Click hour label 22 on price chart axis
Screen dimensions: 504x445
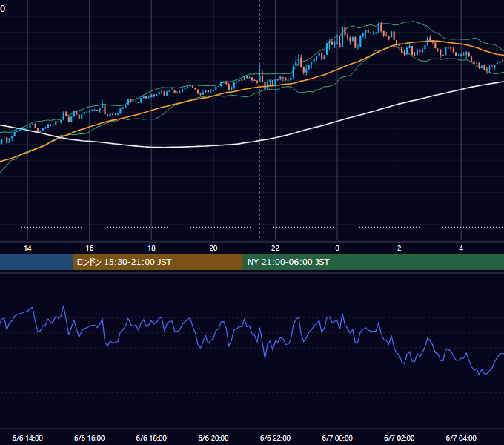275,248
